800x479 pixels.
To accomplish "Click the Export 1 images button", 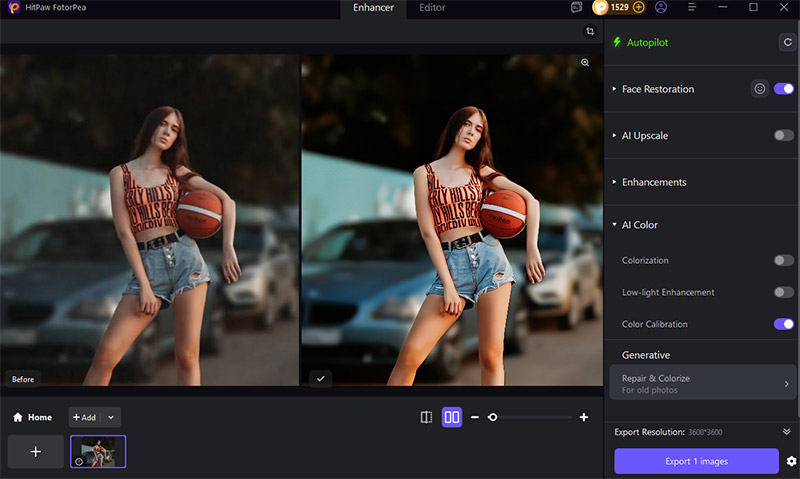I will pyautogui.click(x=696, y=461).
